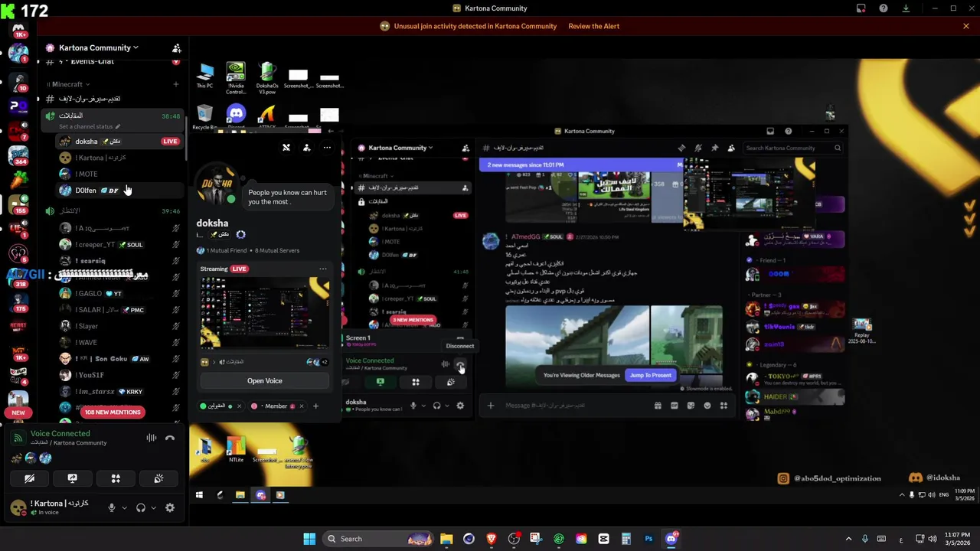Select ! Slayer in voice list
The width and height of the screenshot is (980, 551).
(119, 326)
